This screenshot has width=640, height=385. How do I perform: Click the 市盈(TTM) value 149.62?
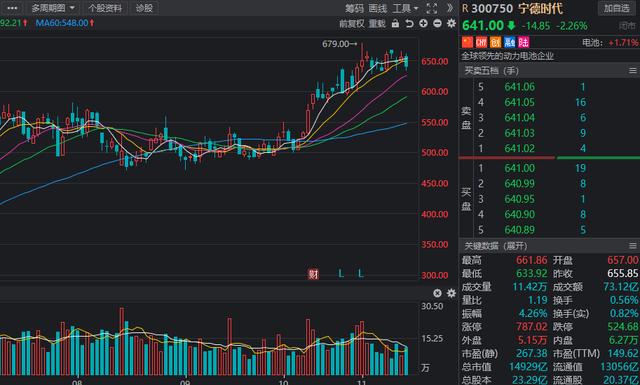(622, 353)
